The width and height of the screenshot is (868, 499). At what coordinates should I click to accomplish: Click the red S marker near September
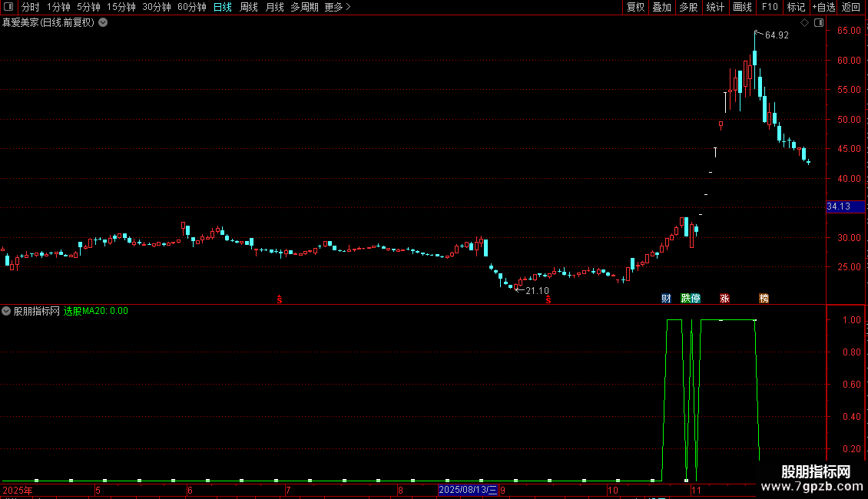click(548, 299)
